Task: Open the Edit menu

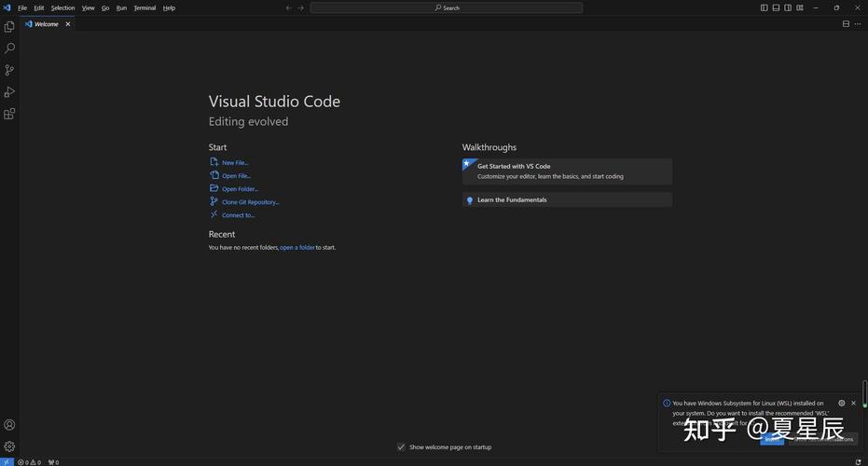Action: [39, 7]
